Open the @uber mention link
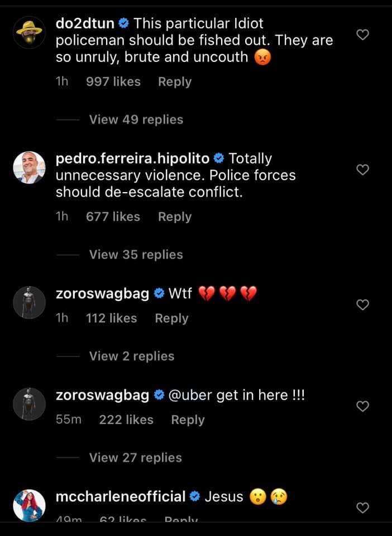This screenshot has width=392, height=536. click(x=190, y=395)
